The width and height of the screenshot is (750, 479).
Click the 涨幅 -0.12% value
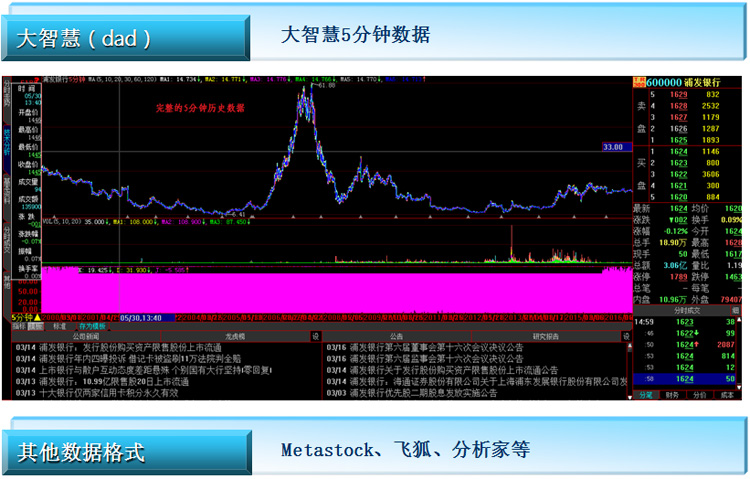(x=675, y=231)
